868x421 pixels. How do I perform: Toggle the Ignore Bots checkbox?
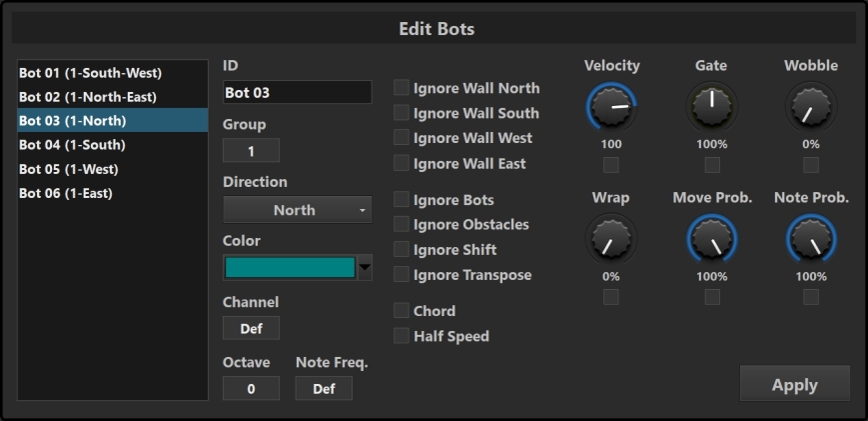(x=402, y=199)
